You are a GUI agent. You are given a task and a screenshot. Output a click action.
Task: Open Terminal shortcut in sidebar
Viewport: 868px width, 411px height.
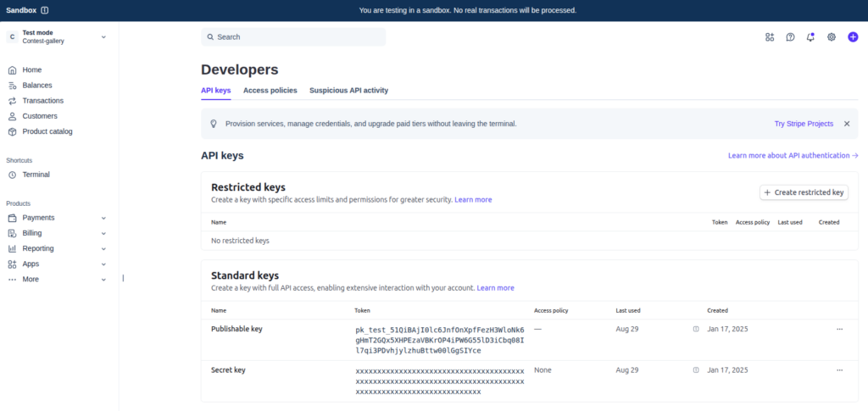36,175
